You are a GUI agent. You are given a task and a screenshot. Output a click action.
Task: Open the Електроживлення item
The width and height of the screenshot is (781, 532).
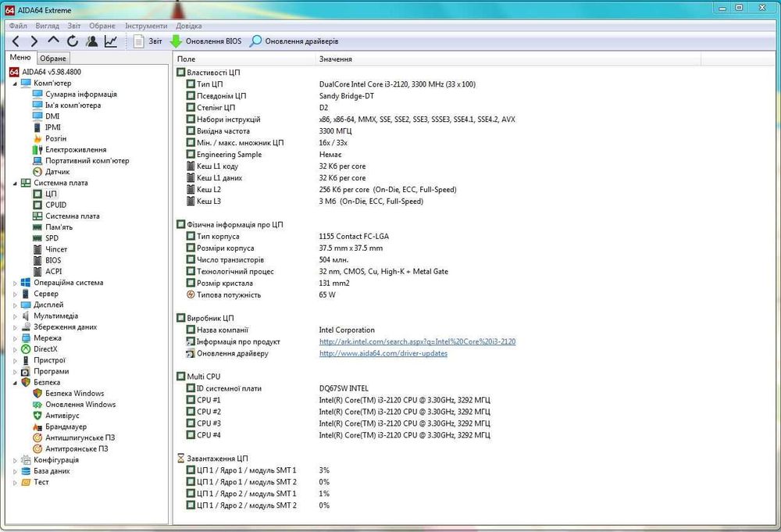coord(76,149)
